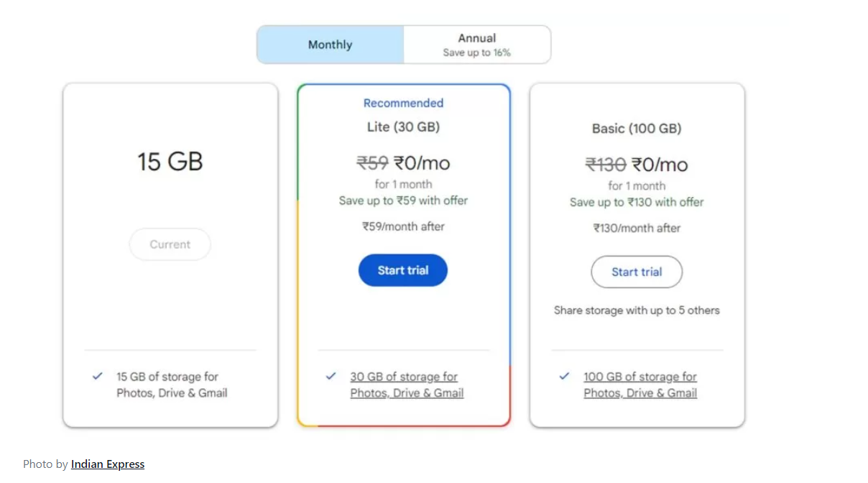This screenshot has width=868, height=483.
Task: Click the checkmark beside 30 GB storage
Action: pos(331,376)
